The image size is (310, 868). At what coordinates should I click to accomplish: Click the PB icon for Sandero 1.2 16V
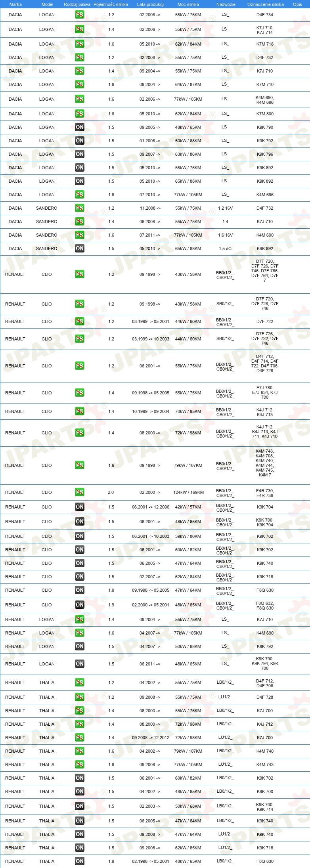coord(79,208)
